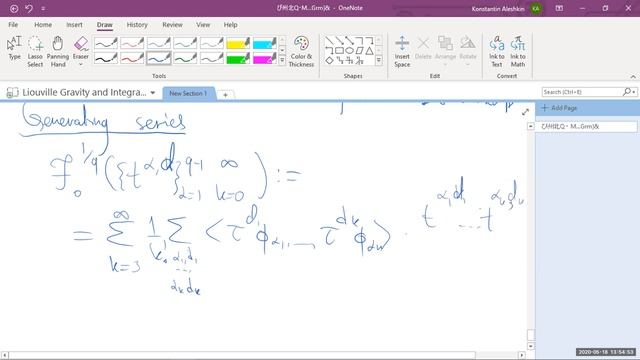Viewport: 640px width, 360px height.
Task: Click Add Page button
Action: [x=559, y=108]
